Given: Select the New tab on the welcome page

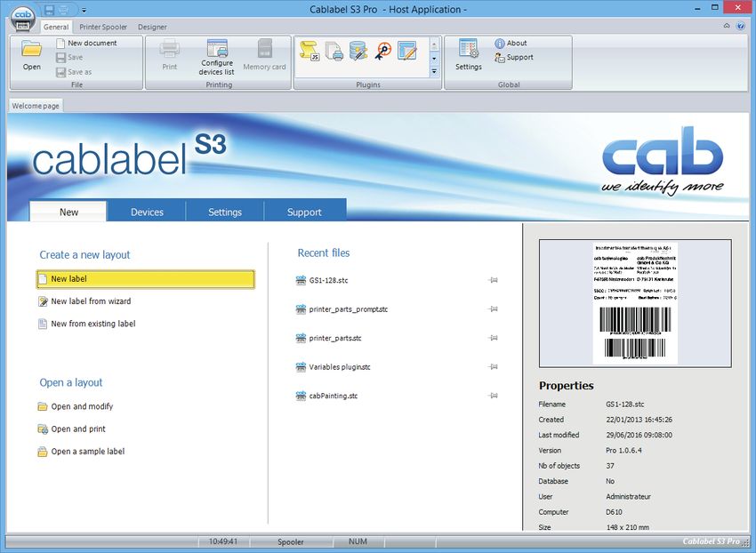Looking at the screenshot, I should pyautogui.click(x=68, y=212).
